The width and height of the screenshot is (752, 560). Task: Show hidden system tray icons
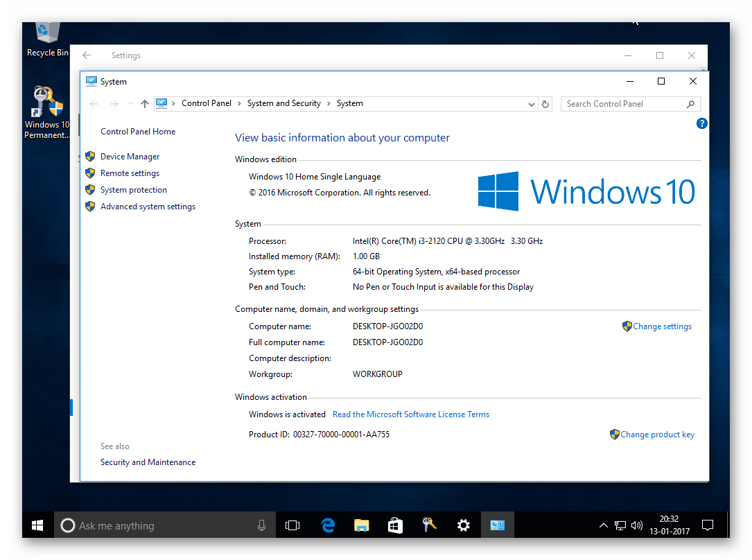[603, 525]
